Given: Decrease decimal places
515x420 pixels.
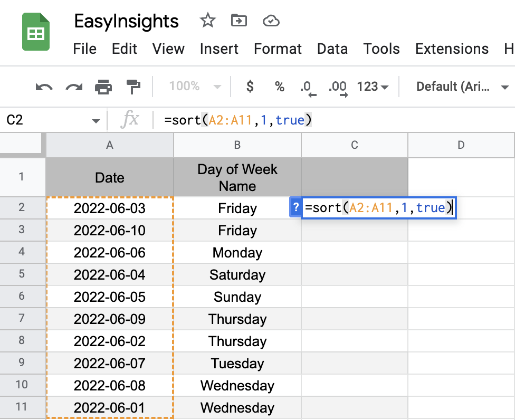Looking at the screenshot, I should [308, 88].
